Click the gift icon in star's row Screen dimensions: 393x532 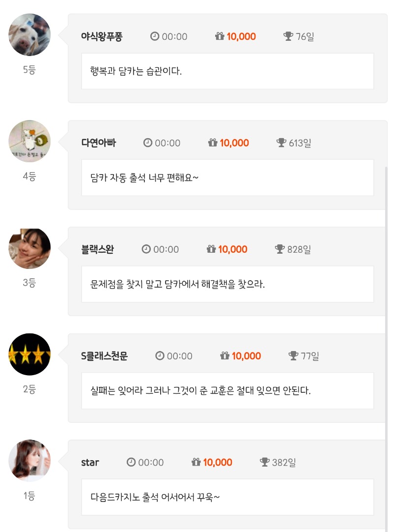pyautogui.click(x=196, y=462)
